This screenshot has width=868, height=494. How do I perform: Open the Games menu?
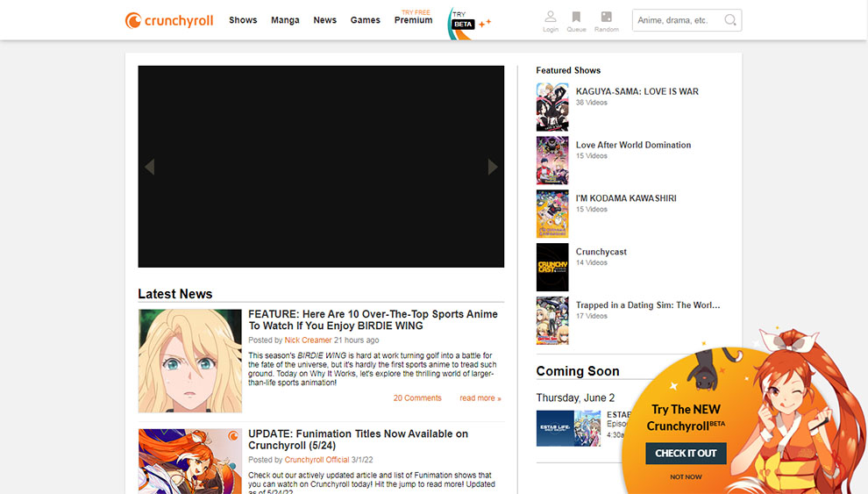coord(366,20)
